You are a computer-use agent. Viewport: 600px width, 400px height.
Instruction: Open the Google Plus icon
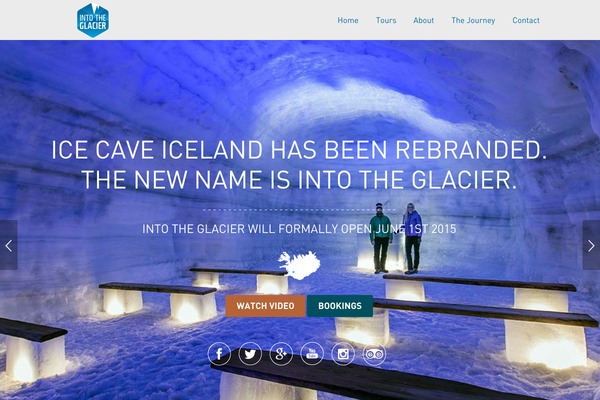click(x=281, y=354)
